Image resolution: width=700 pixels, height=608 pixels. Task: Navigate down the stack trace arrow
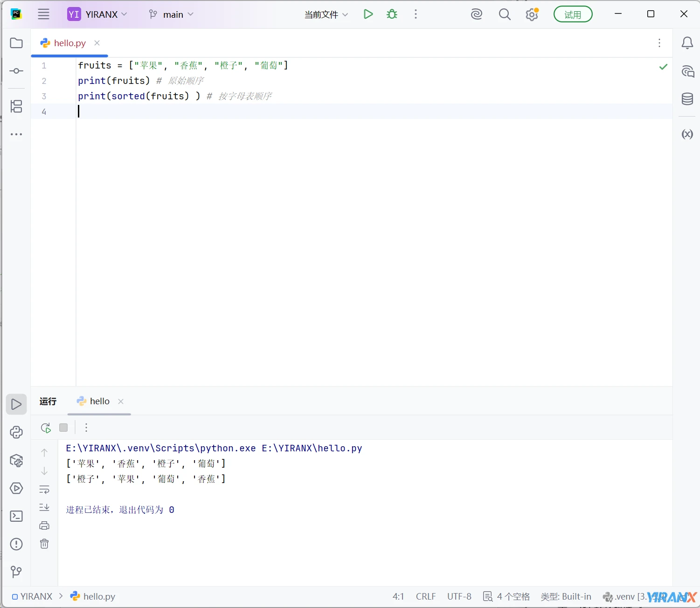(44, 471)
